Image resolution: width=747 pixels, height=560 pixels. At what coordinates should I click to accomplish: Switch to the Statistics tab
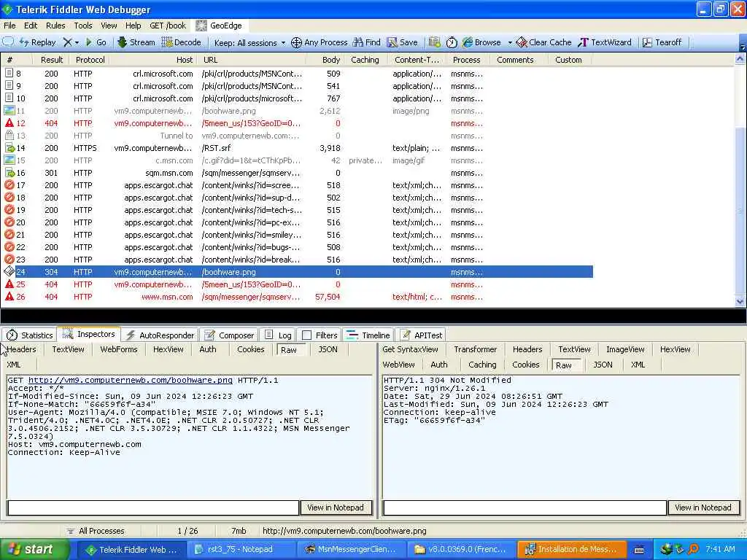click(29, 335)
